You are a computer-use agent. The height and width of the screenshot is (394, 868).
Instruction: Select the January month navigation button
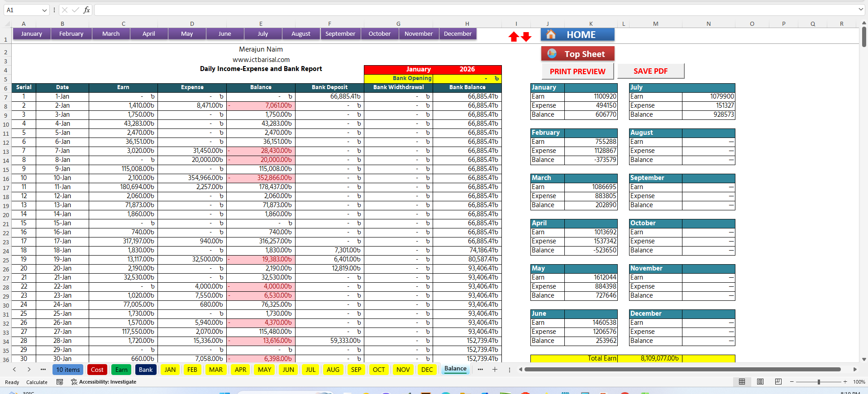32,34
